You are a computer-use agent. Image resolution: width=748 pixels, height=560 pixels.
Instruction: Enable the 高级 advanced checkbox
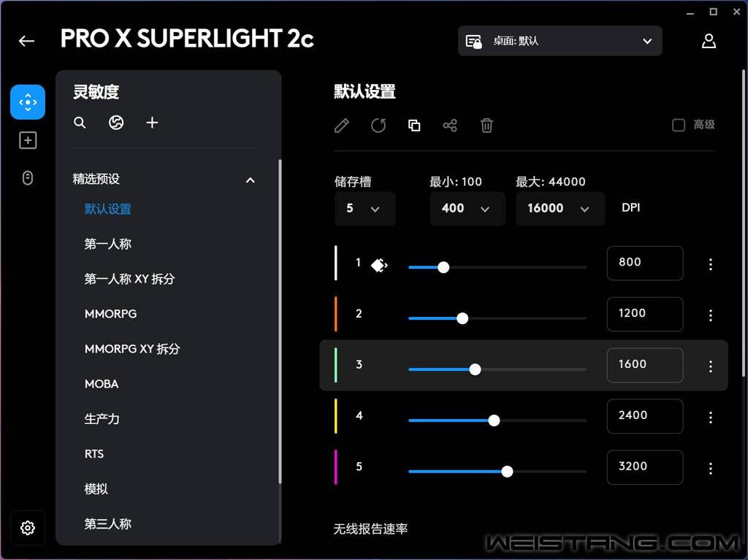679,125
